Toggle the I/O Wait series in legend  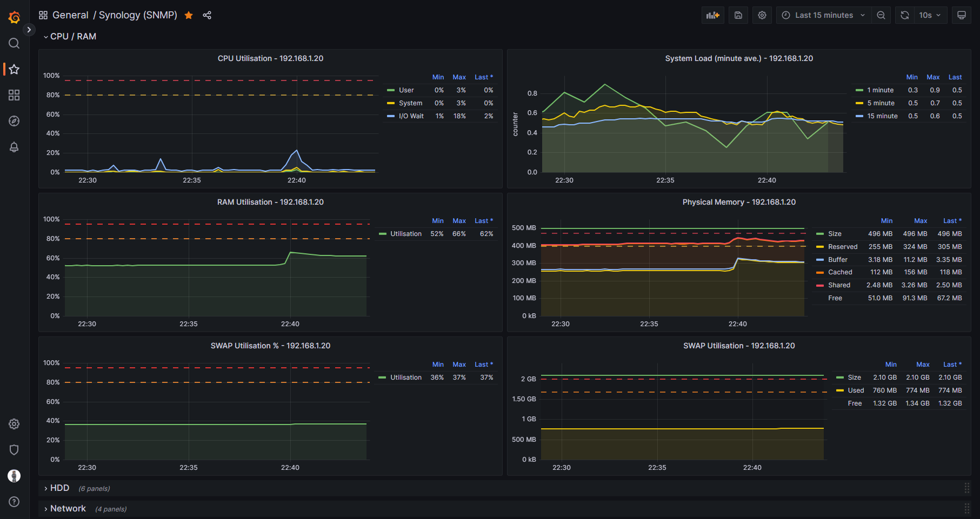411,116
